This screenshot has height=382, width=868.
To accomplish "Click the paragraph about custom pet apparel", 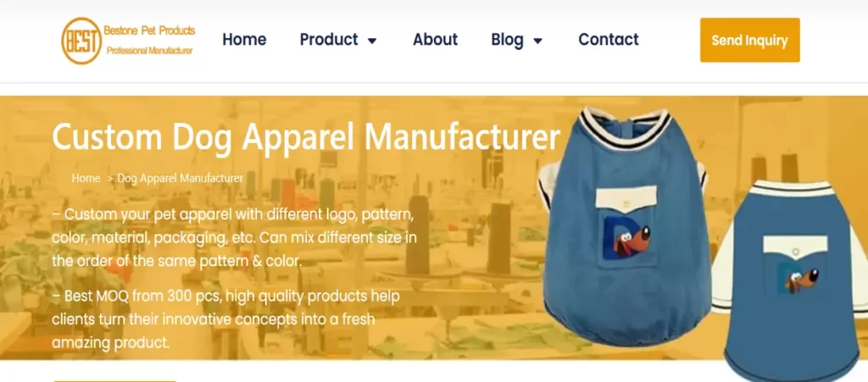I will tap(235, 238).
